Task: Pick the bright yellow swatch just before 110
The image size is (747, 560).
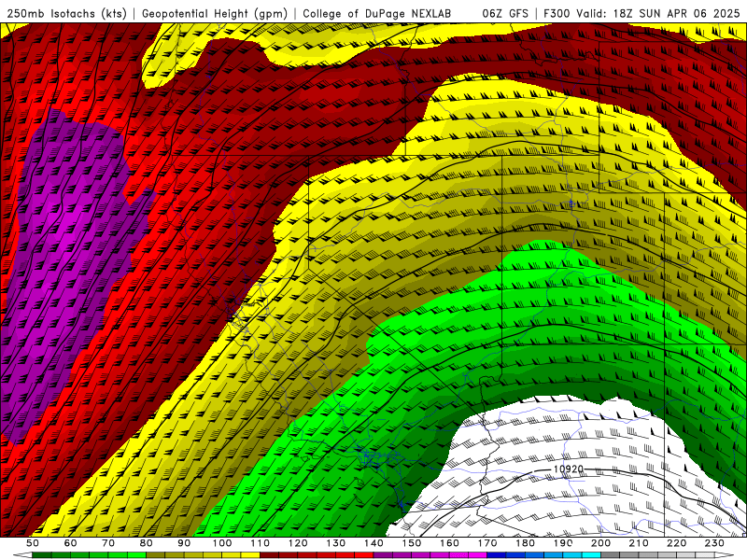Action: (250, 555)
